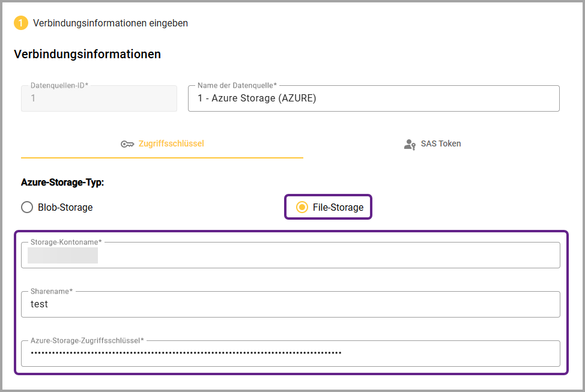This screenshot has width=585, height=392.
Task: Click the person-key icon beside SAS Token
Action: (410, 144)
